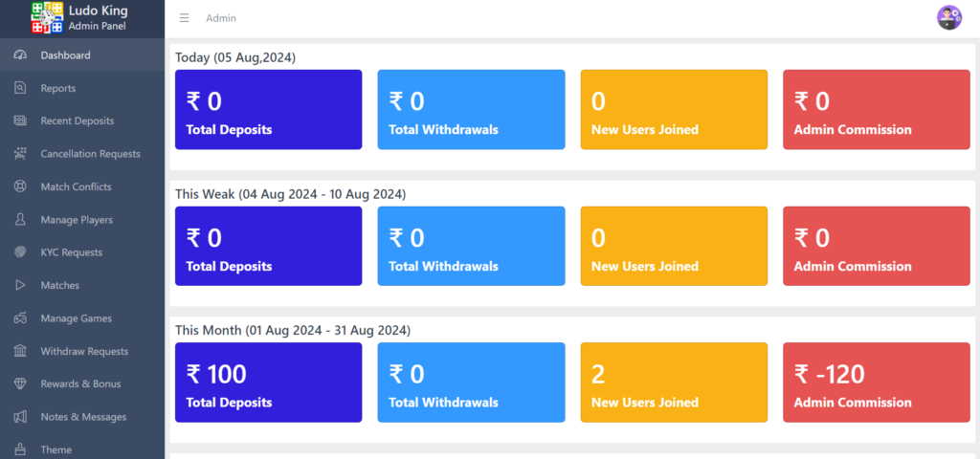Viewport: 980px width, 459px height.
Task: Click the KYC Requests fingerprint icon
Action: (20, 252)
